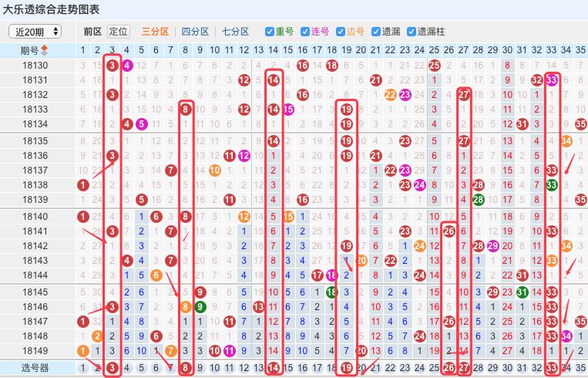Click red ball 25 in row 18130
This screenshot has height=378, width=588.
434,66
